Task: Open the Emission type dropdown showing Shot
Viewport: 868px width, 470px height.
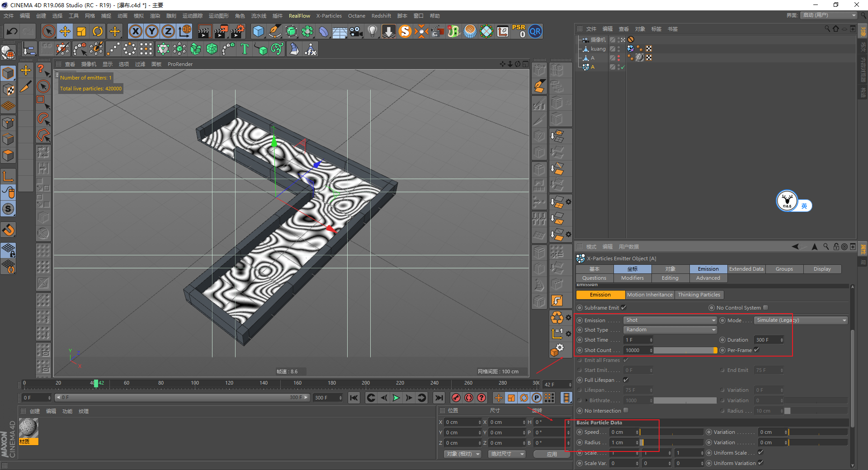Action: point(670,320)
